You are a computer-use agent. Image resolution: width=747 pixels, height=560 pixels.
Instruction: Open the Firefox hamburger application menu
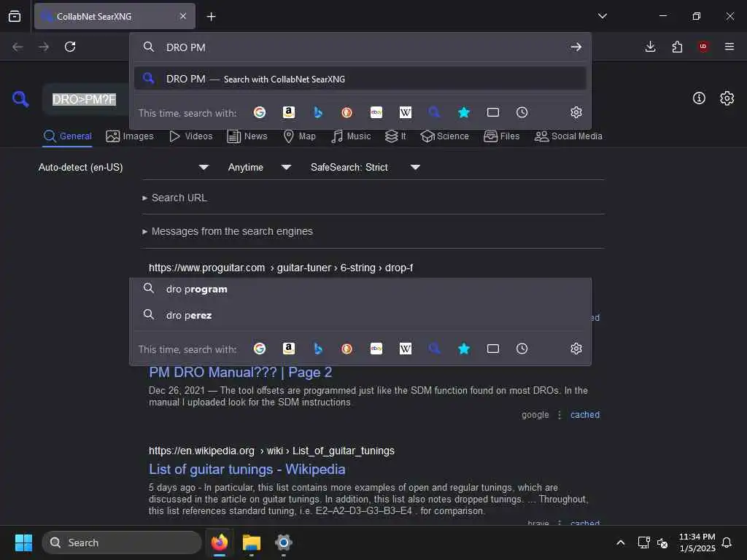729,47
